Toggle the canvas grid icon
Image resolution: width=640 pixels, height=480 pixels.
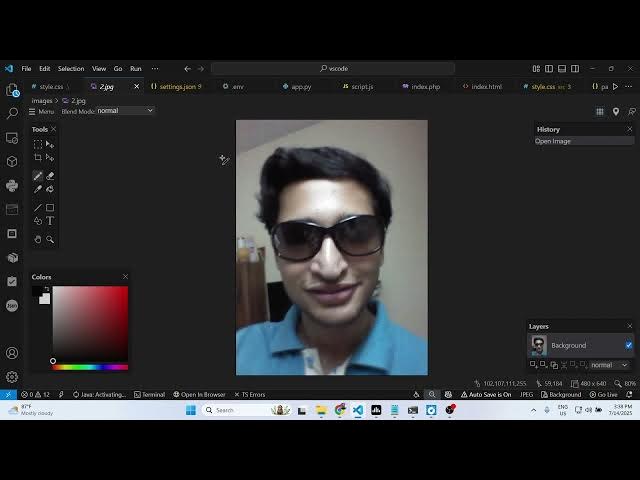600,111
